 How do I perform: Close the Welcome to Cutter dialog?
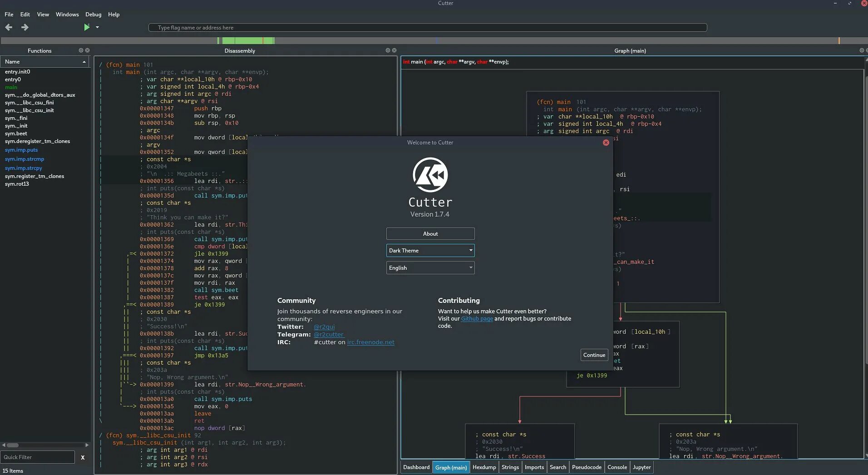coord(606,143)
